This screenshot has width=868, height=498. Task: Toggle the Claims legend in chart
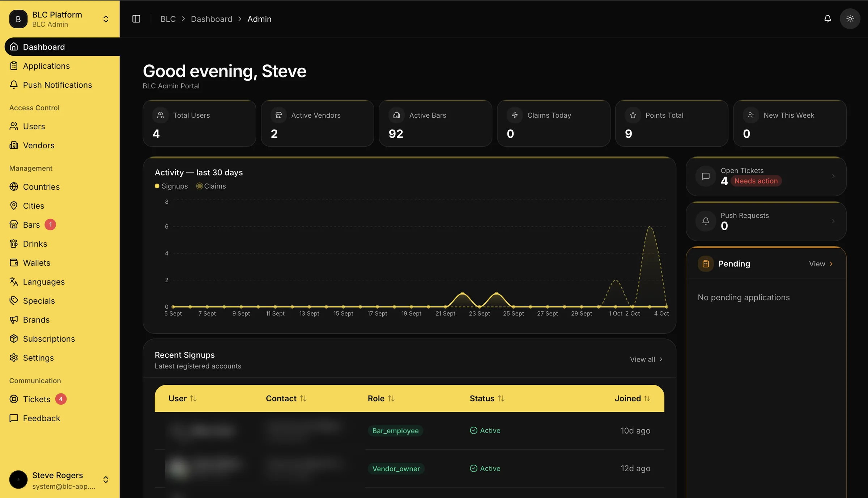pos(211,186)
